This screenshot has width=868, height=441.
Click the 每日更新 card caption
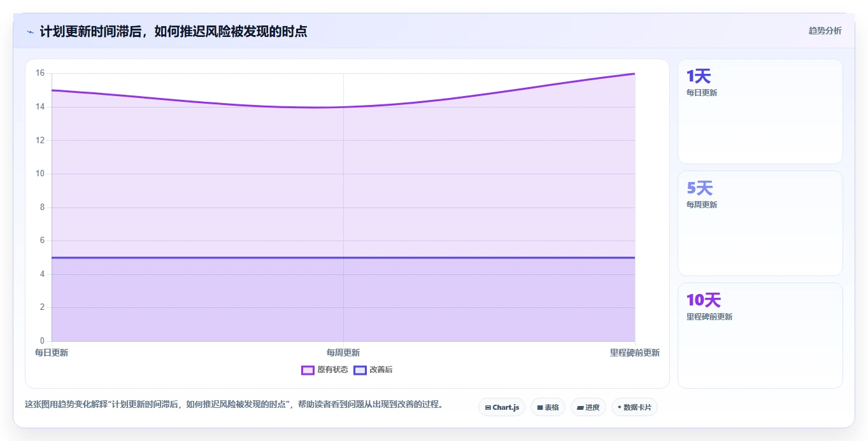(x=702, y=93)
